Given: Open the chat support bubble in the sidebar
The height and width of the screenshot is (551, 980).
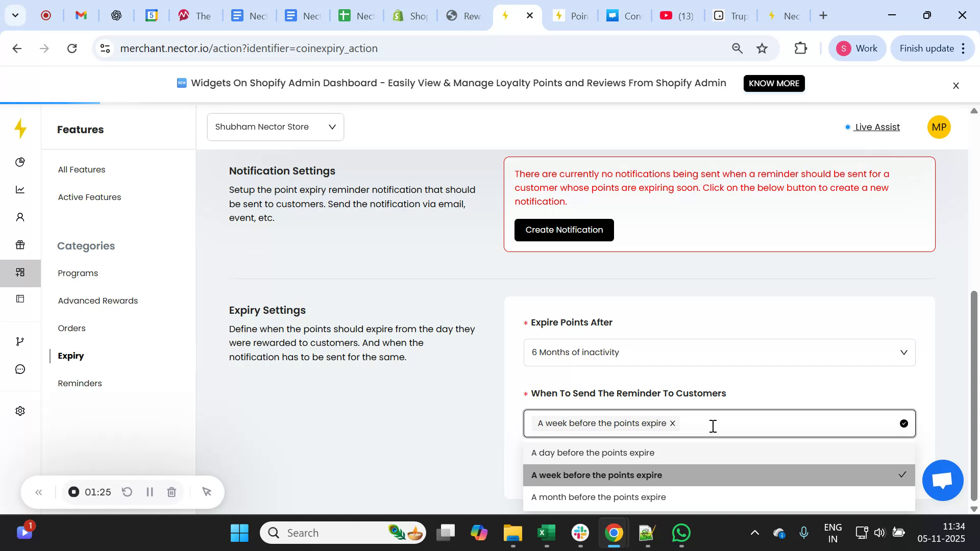Looking at the screenshot, I should [x=20, y=369].
